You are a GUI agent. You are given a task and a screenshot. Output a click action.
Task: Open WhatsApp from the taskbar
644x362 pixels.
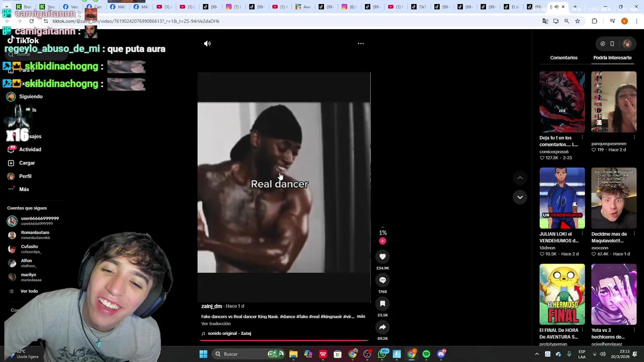tap(382, 354)
